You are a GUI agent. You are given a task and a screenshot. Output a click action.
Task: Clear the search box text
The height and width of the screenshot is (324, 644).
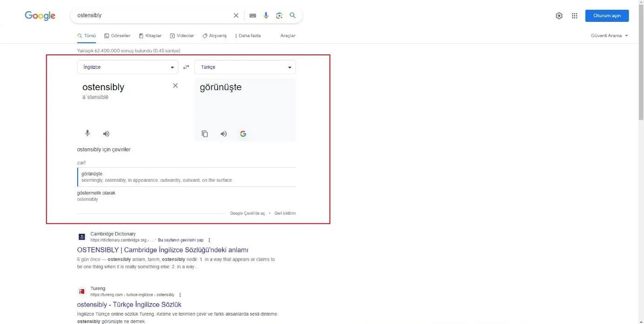tap(236, 15)
